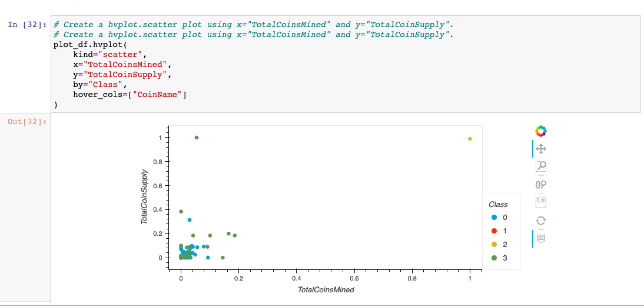Click the y-axis tick label 0.8
Viewport: 644px width, 307px height.
point(158,162)
